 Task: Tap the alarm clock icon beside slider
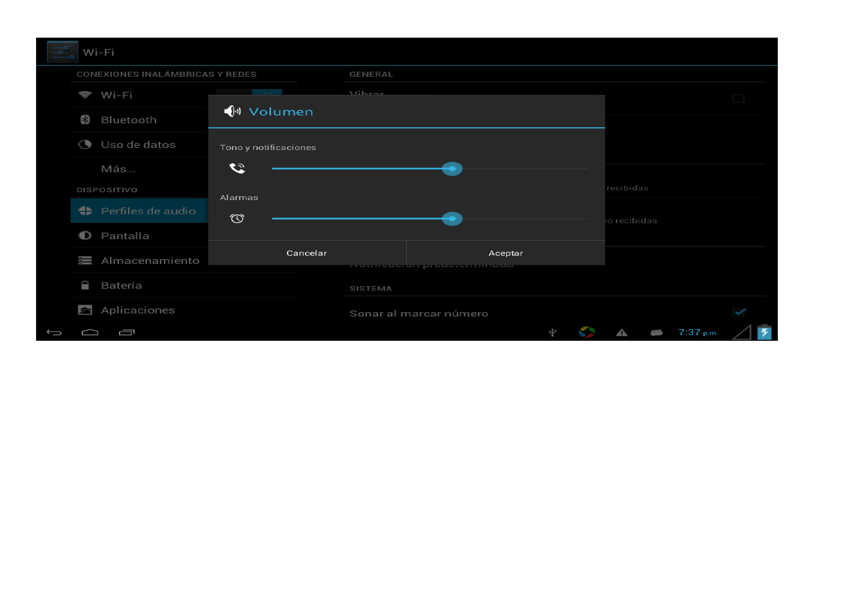tap(237, 219)
